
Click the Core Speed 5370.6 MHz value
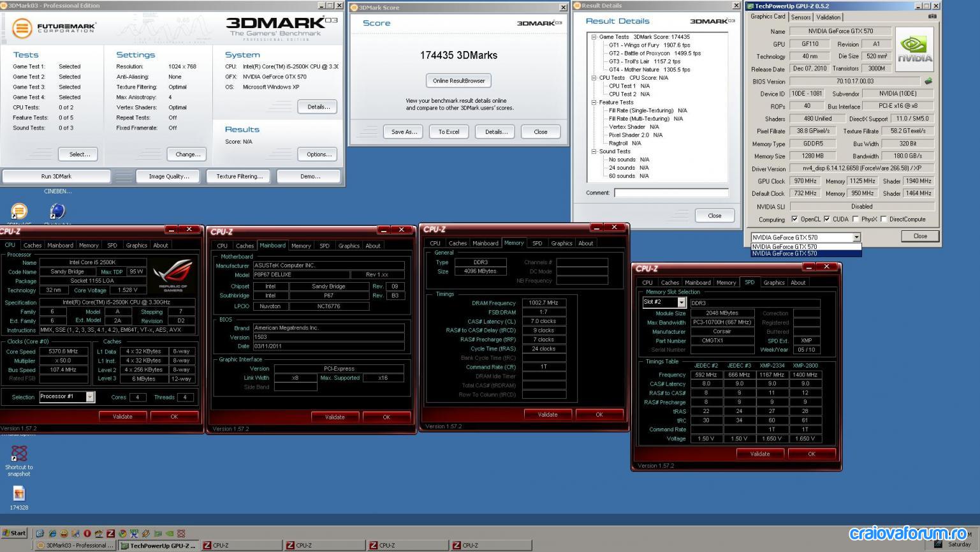click(x=63, y=351)
